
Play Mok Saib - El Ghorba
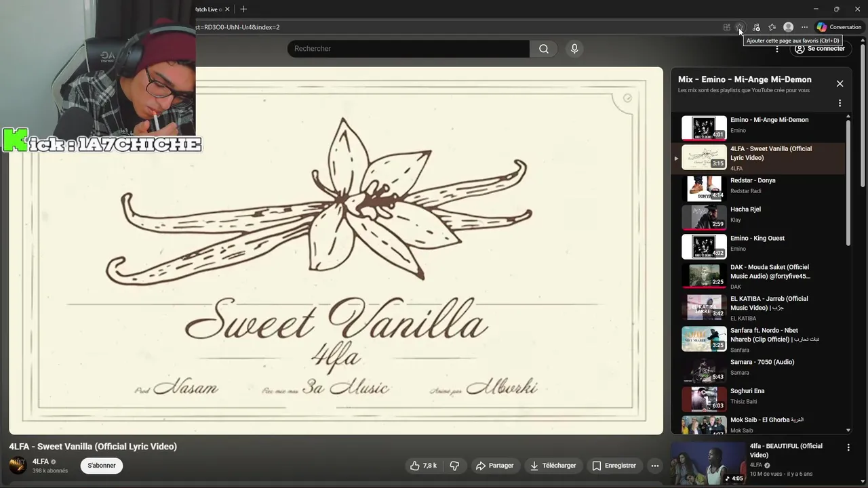tap(758, 424)
